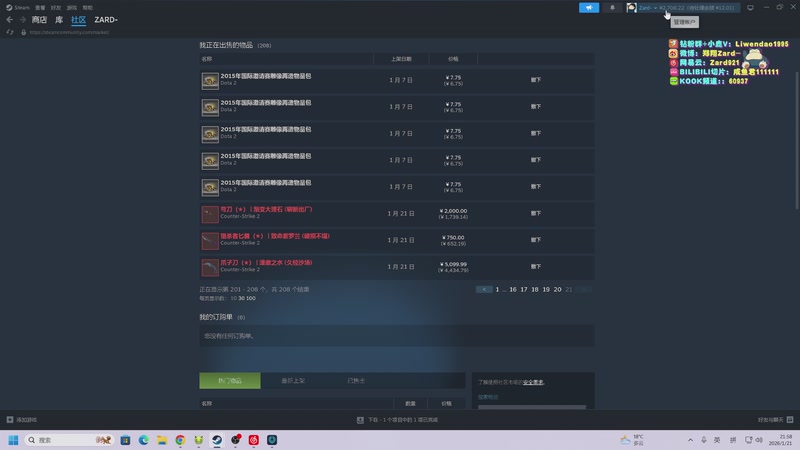Click the 弯刀 渐变大理石 item thumbnail
The image size is (800, 450).
click(210, 214)
